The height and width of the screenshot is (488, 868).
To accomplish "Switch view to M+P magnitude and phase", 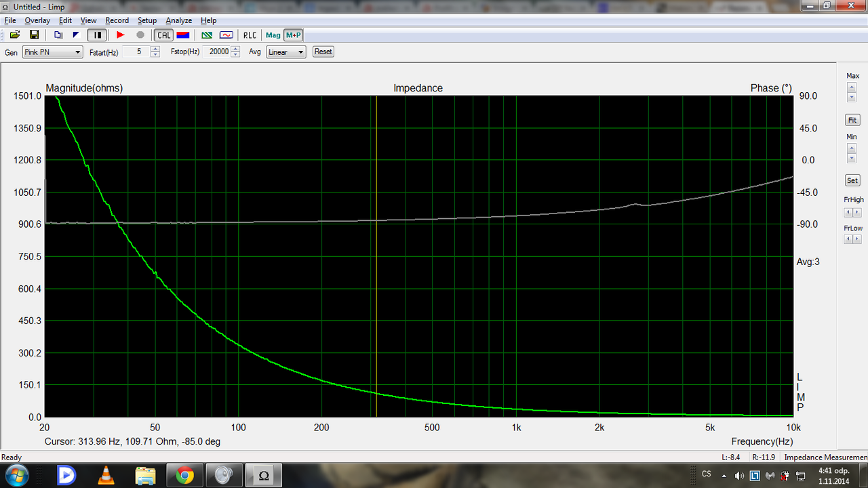I will [x=294, y=35].
